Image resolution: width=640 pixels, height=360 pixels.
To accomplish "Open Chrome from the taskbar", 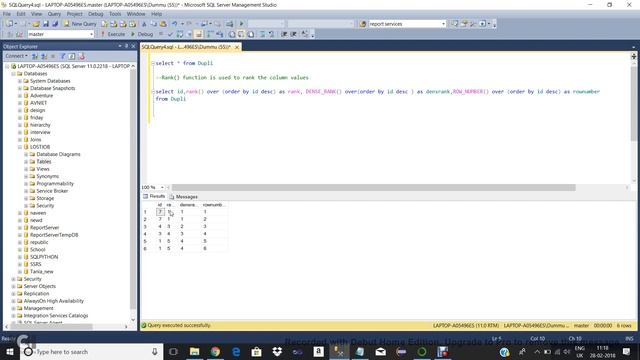I will [215, 352].
